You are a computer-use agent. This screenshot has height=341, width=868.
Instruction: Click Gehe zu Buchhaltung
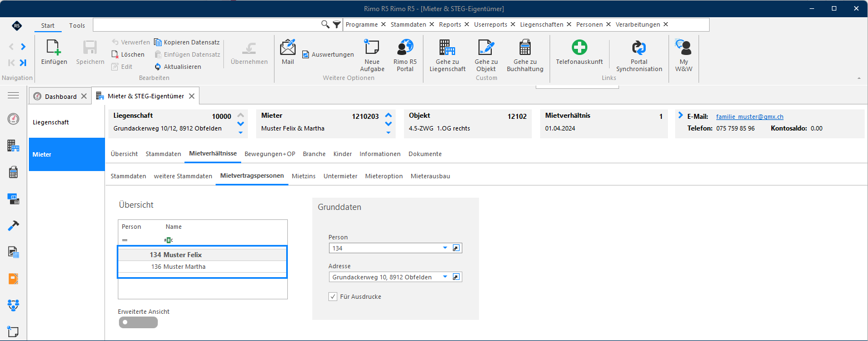coord(525,56)
